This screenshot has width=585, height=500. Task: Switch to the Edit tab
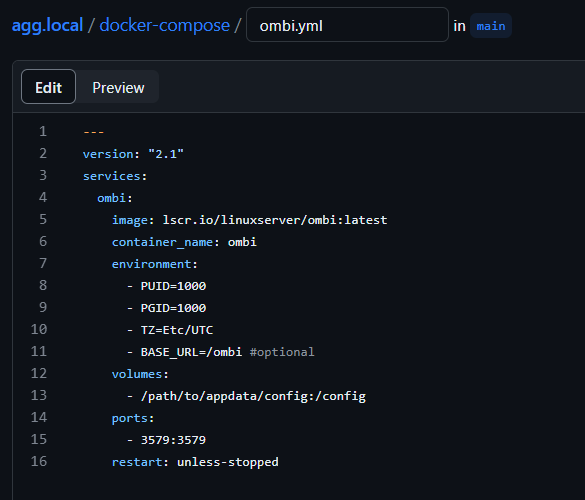tap(49, 87)
